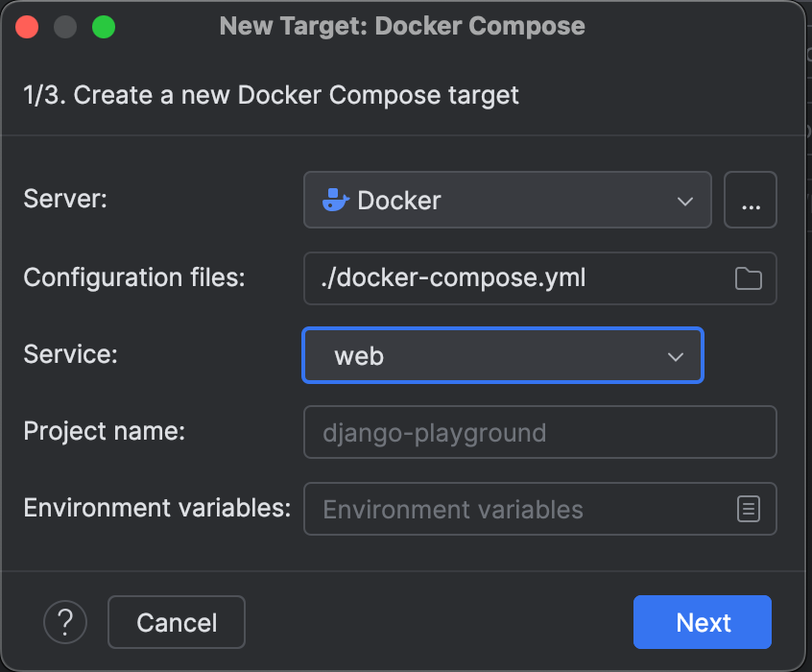Click the 'Service:' label
Image resolution: width=812 pixels, height=672 pixels.
pos(70,354)
